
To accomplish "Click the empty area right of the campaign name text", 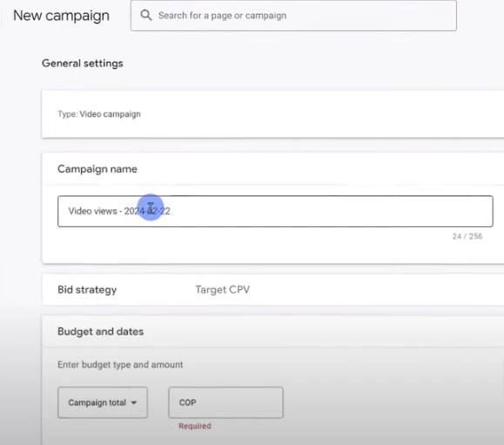I will (331, 212).
